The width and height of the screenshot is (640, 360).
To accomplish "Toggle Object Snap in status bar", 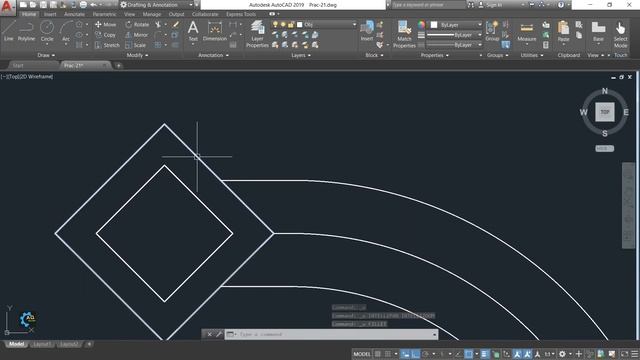I will (469, 354).
